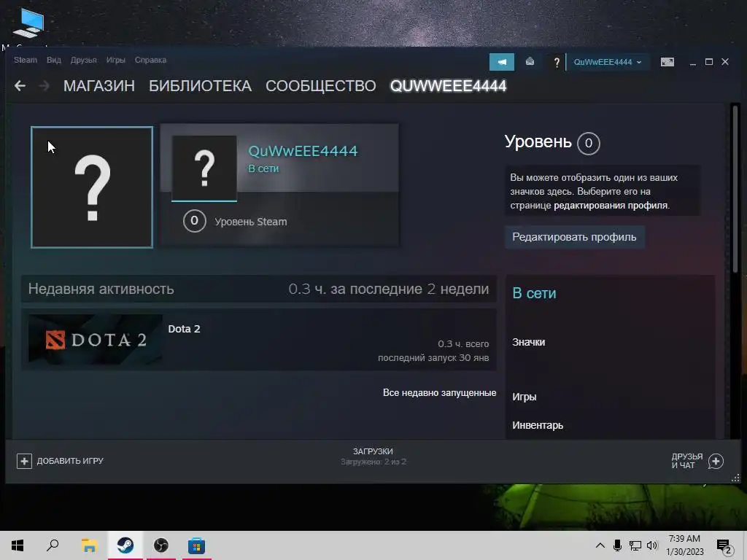Click 'Недавняя активность' heading
This screenshot has height=560, width=747.
coord(101,289)
